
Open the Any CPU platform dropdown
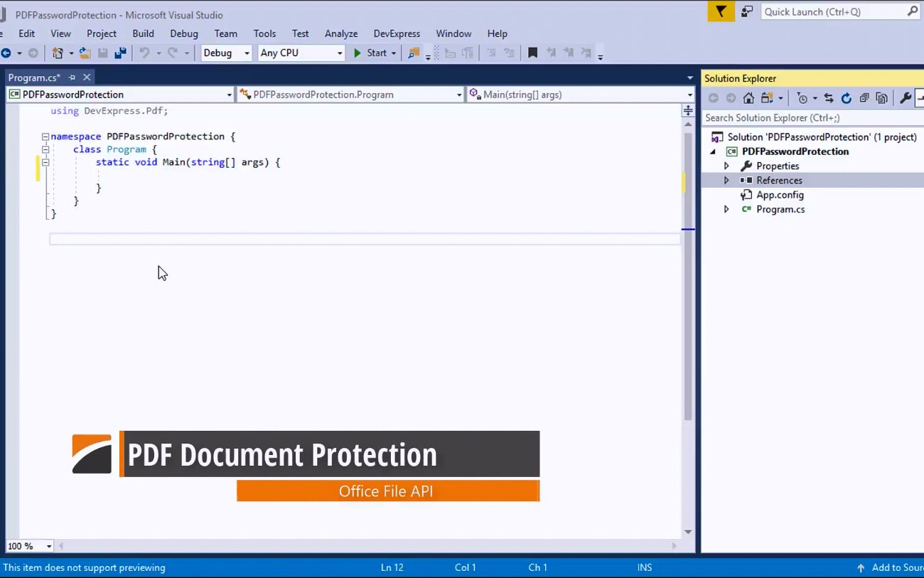point(340,53)
